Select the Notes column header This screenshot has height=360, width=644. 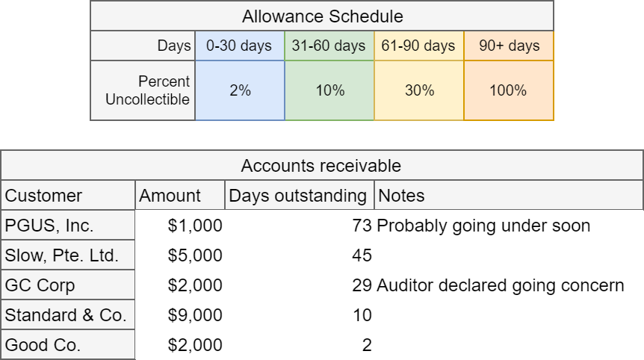(x=508, y=196)
